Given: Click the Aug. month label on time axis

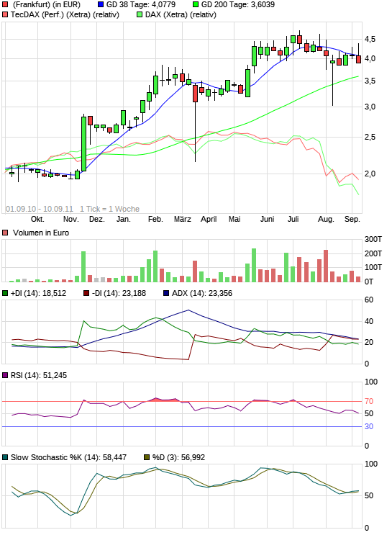Looking at the screenshot, I should [326, 219].
